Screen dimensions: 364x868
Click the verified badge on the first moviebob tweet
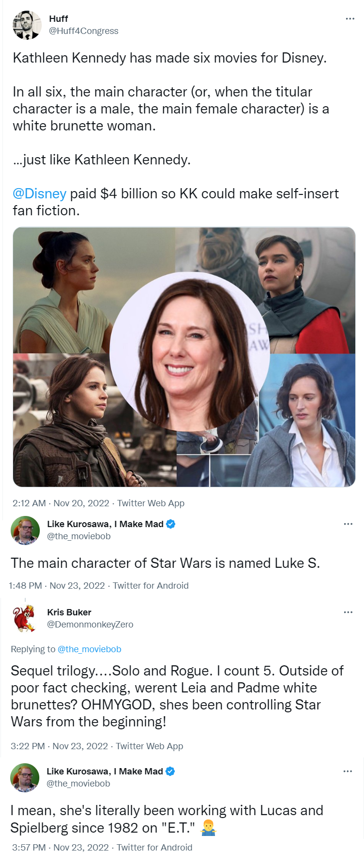[x=170, y=524]
